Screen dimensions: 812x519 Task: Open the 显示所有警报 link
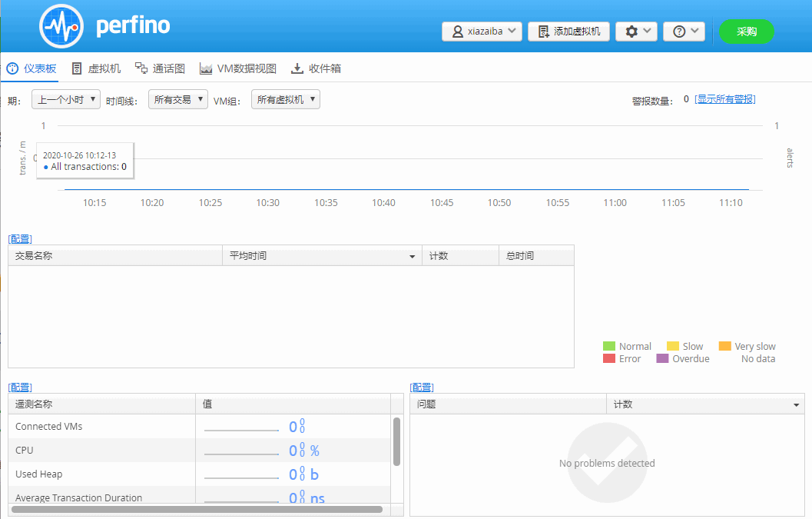[724, 99]
